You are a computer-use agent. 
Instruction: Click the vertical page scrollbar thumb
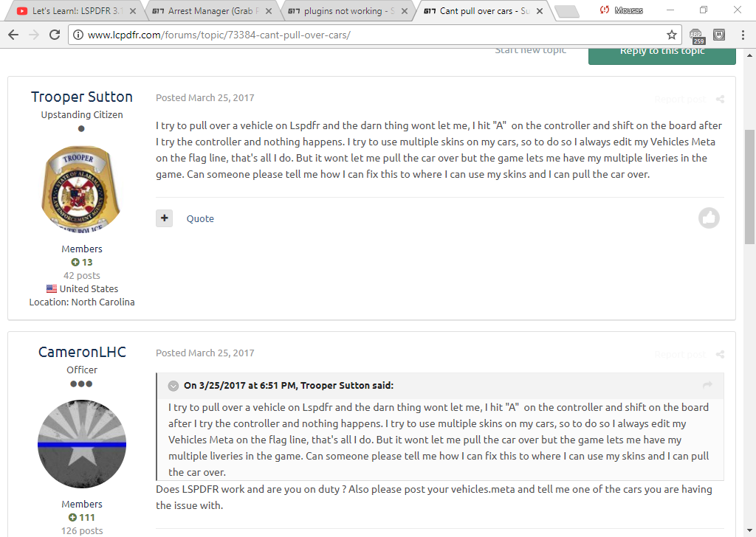coord(750,188)
